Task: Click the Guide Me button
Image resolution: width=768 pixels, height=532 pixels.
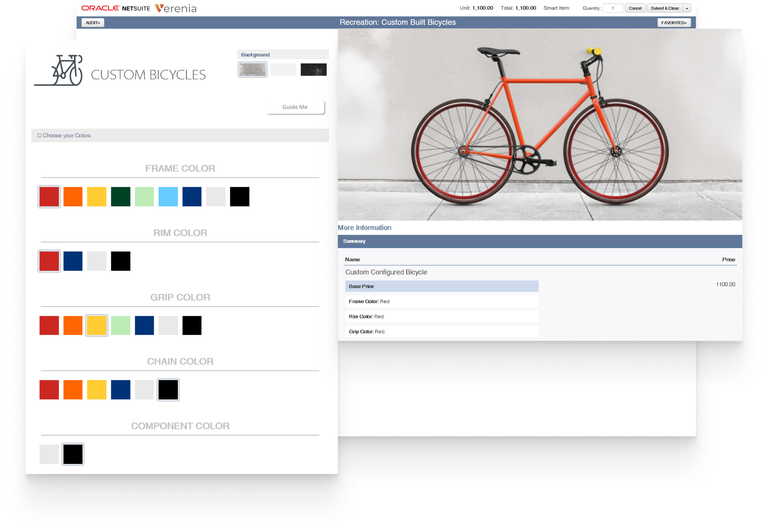Action: pyautogui.click(x=295, y=107)
